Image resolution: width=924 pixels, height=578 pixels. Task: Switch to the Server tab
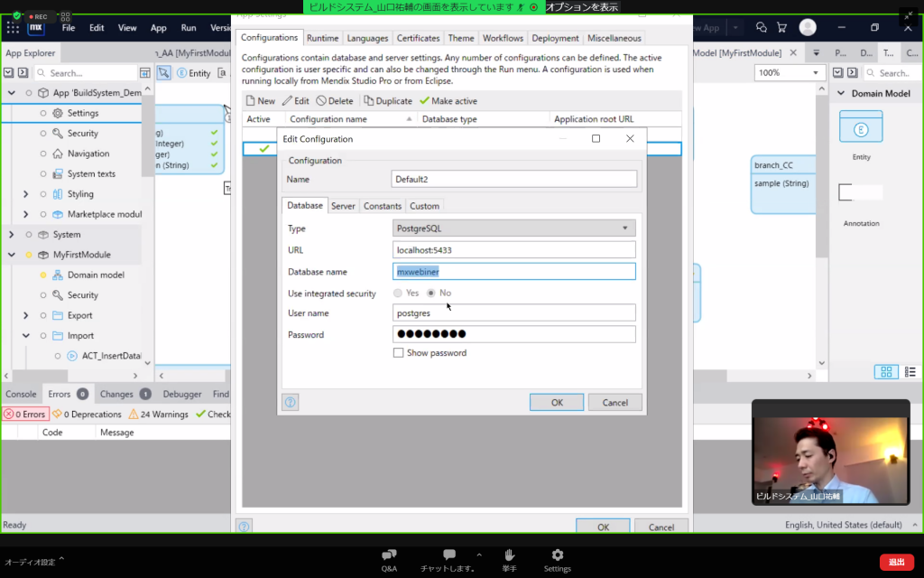pos(343,206)
